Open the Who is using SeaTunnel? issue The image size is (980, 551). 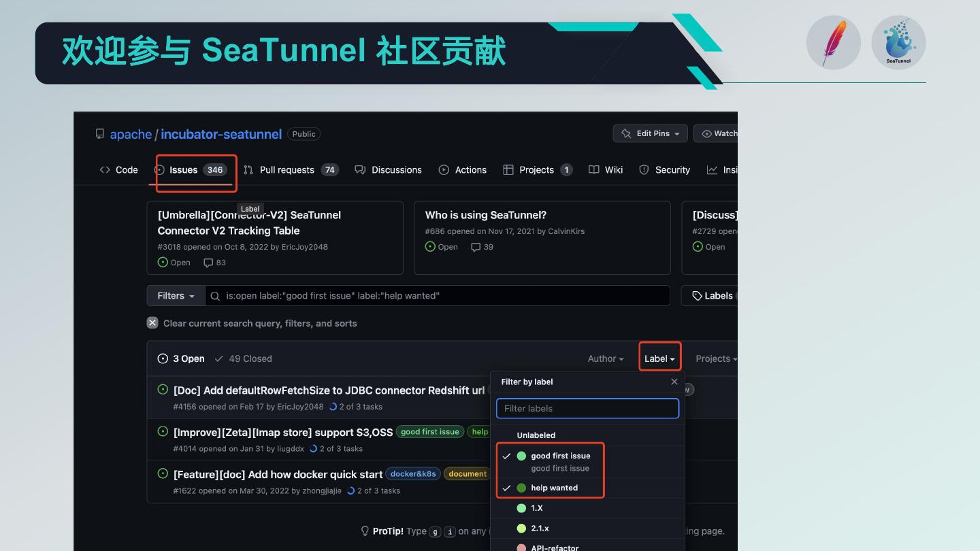(x=486, y=215)
